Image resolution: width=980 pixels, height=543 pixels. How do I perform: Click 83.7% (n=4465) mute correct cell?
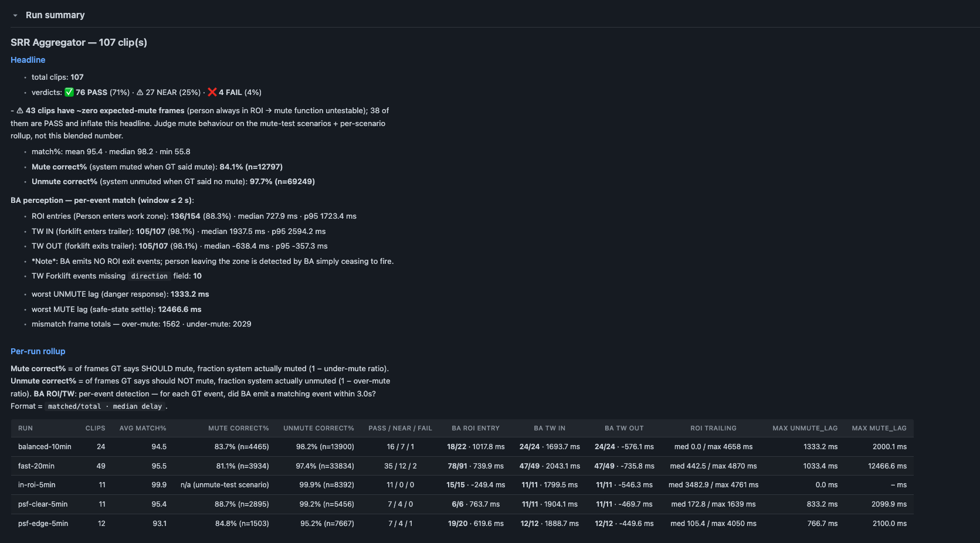[x=242, y=447]
